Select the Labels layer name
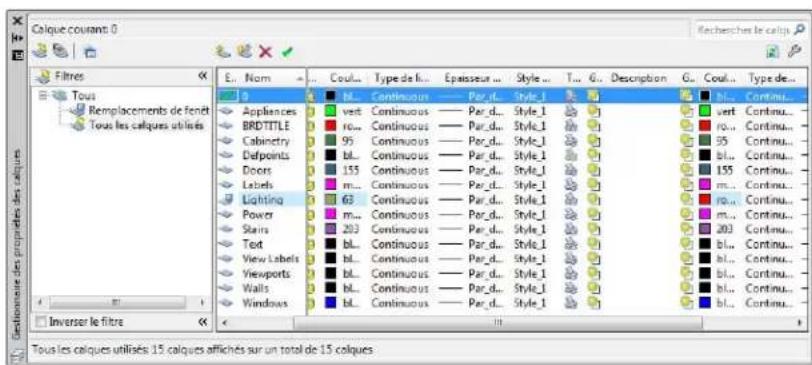Viewport: 812px width, 365px height. [258, 185]
